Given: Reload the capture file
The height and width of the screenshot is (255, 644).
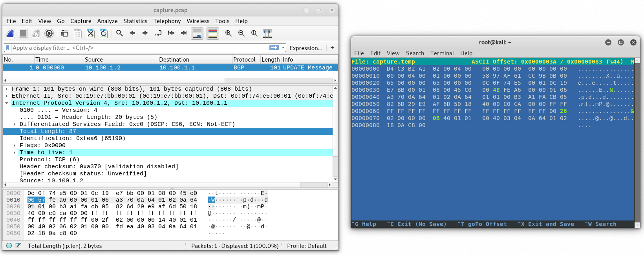Looking at the screenshot, I should point(104,33).
